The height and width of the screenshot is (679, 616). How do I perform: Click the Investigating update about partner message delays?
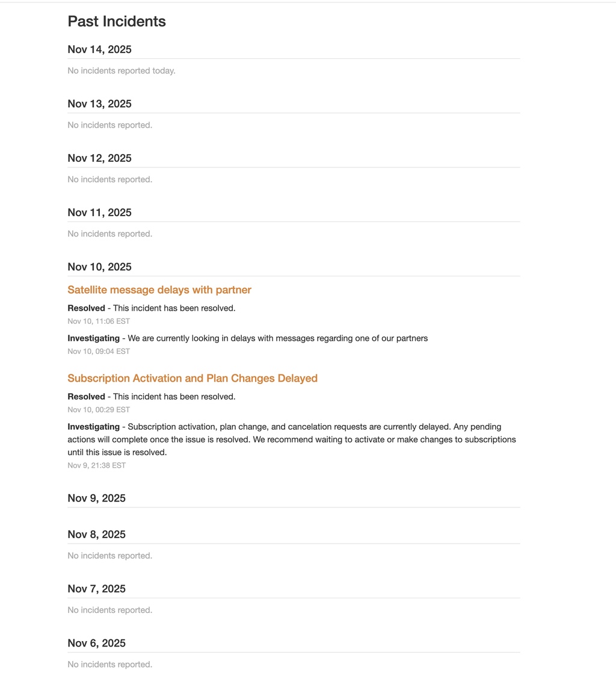pyautogui.click(x=277, y=338)
